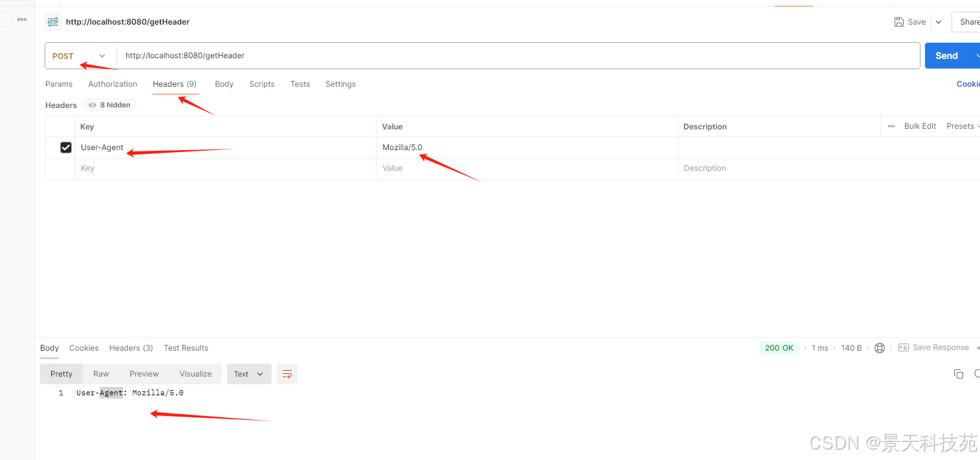Click the response text User-Agent: Mozilla/5.0
This screenshot has width=980, height=460.
[x=130, y=393]
